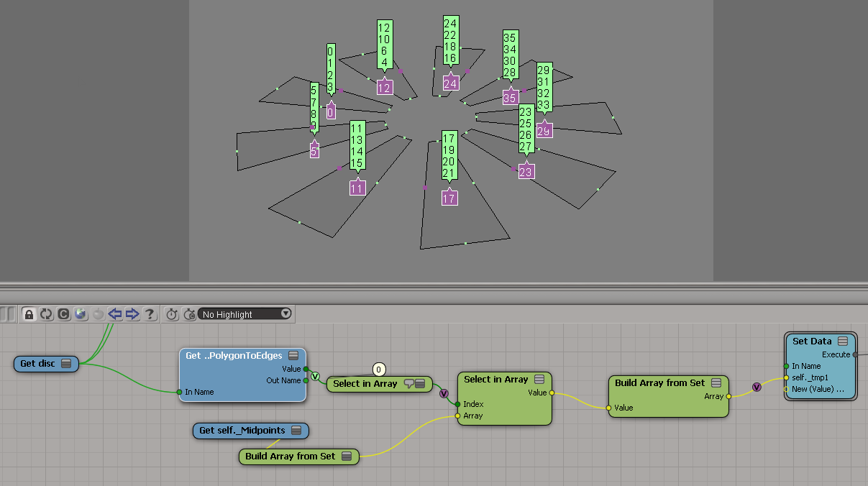Click the C icon in the toolbar

coord(63,314)
